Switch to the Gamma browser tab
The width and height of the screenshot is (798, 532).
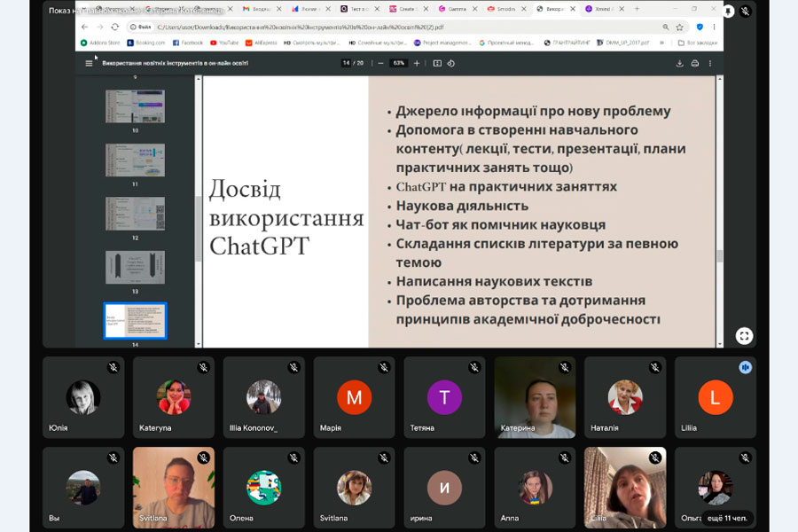point(457,9)
